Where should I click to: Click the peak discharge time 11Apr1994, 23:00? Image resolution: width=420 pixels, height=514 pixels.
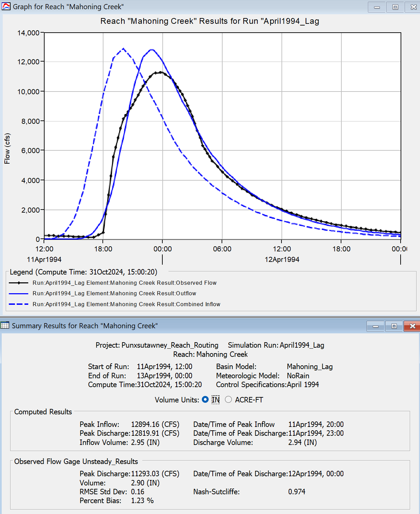click(x=316, y=433)
